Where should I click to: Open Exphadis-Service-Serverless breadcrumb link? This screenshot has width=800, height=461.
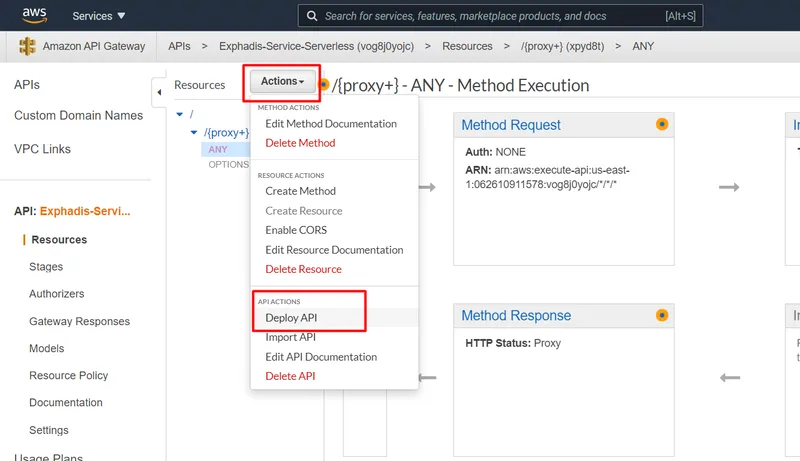pyautogui.click(x=316, y=46)
